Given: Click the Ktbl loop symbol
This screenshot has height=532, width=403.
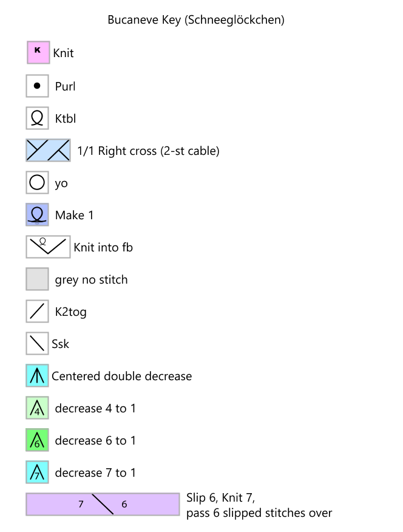Looking at the screenshot, I should [37, 118].
